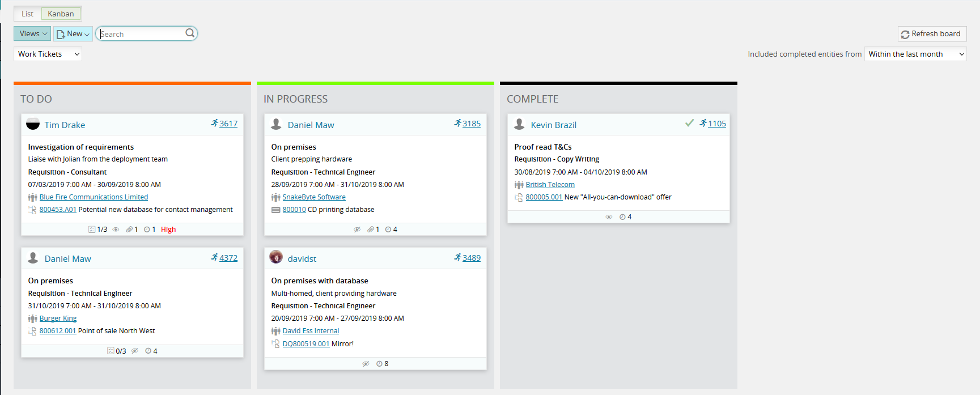Enable watching on the davidst card via crossed eye

coord(366,363)
